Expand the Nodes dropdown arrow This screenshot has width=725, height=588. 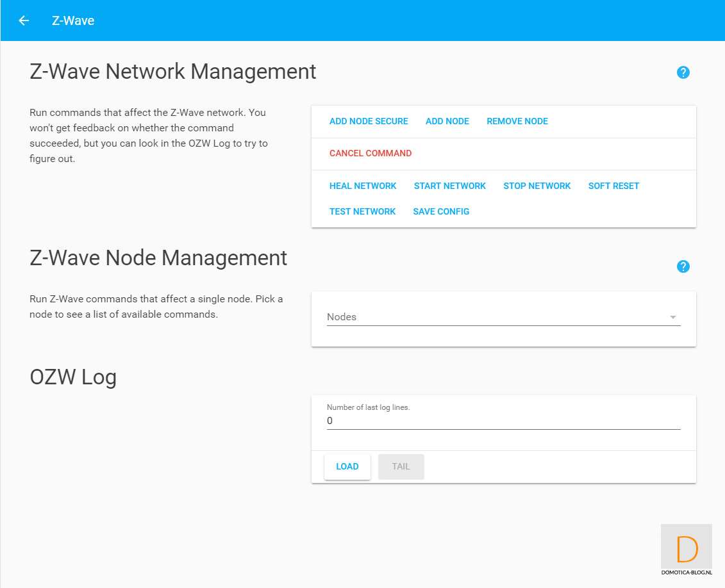click(x=672, y=317)
